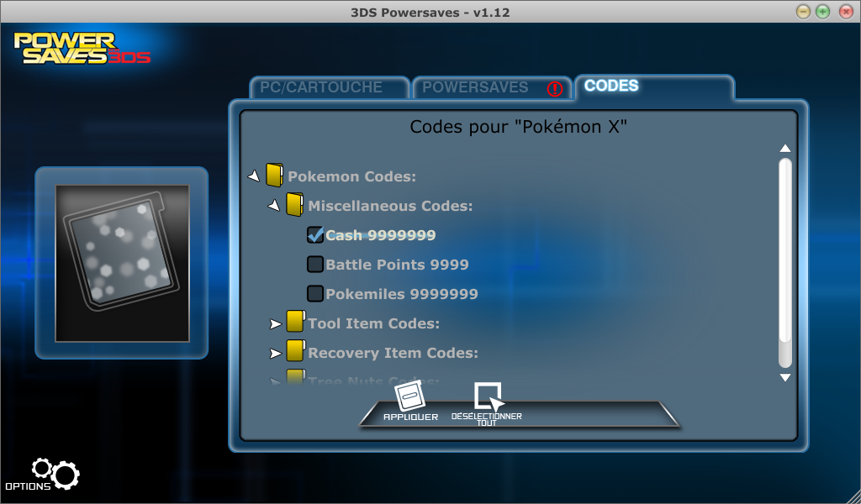Click the game cartridge thumbnail
This screenshot has width=861, height=504.
pyautogui.click(x=122, y=263)
